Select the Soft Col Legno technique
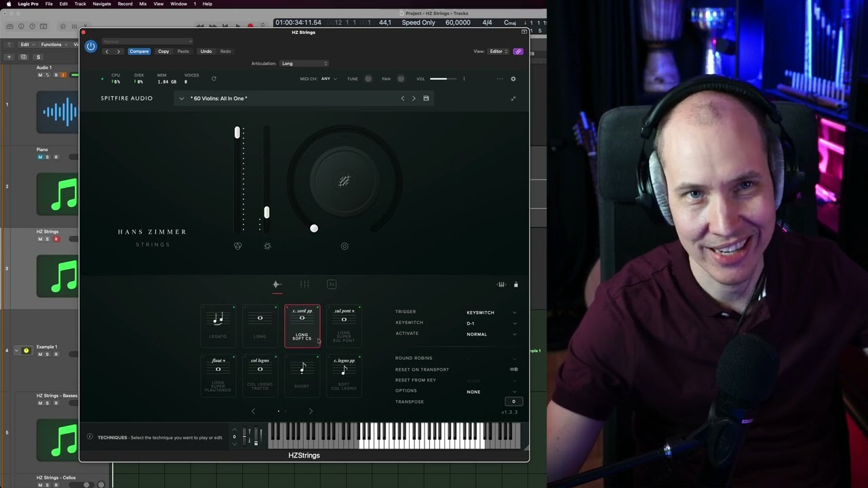868x488 pixels. tap(344, 375)
